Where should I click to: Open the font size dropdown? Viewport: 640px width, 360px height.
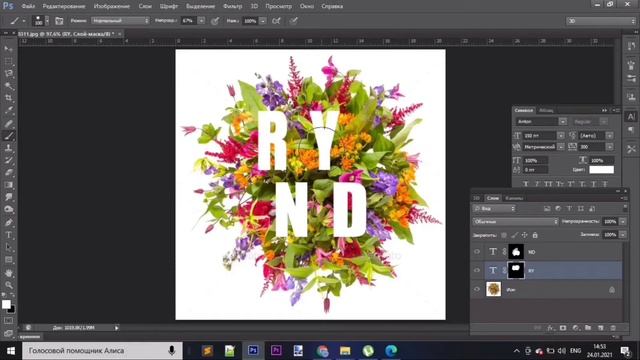pyautogui.click(x=561, y=136)
